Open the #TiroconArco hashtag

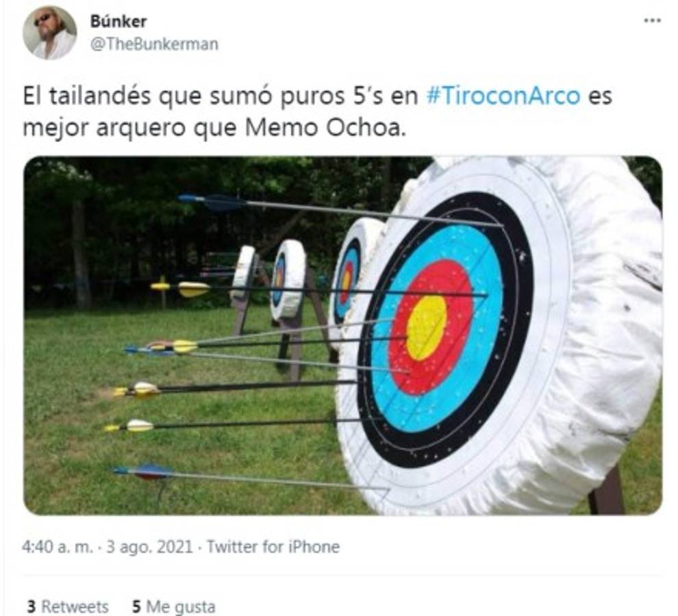pyautogui.click(x=503, y=96)
